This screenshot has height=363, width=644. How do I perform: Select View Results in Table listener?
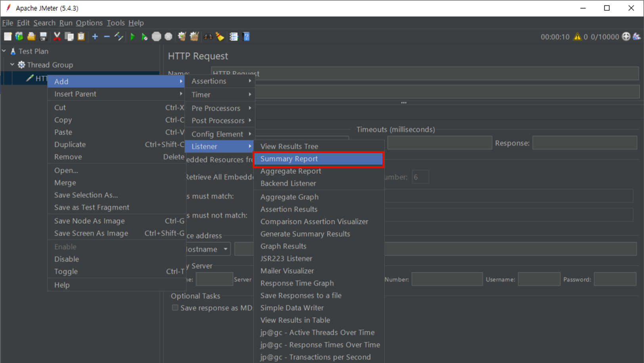[x=319, y=320]
